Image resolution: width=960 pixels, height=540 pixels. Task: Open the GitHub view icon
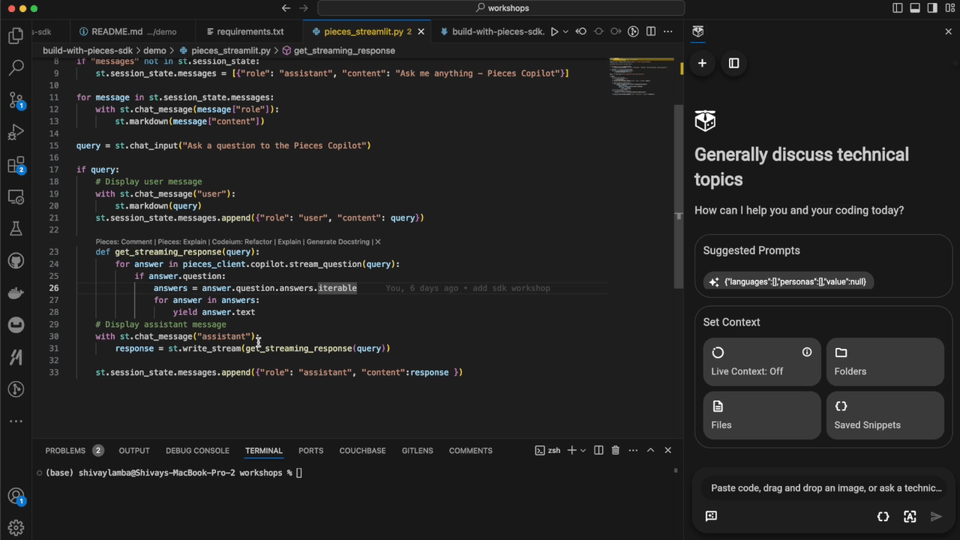click(x=16, y=261)
